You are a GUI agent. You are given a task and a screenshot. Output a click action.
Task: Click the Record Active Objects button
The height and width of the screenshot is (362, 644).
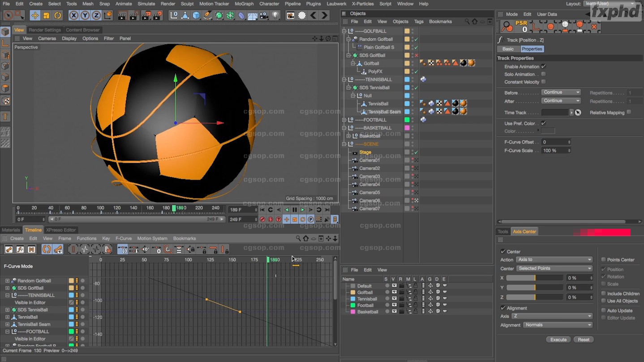point(262,220)
